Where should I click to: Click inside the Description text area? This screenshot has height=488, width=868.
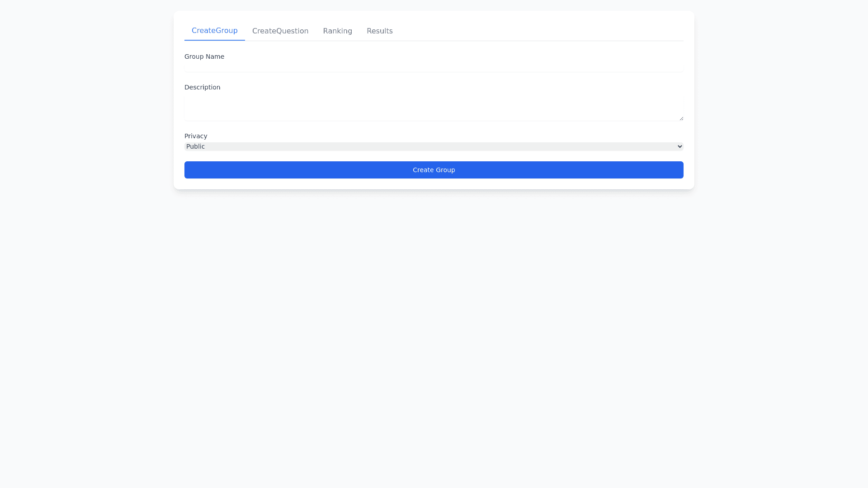(x=434, y=108)
